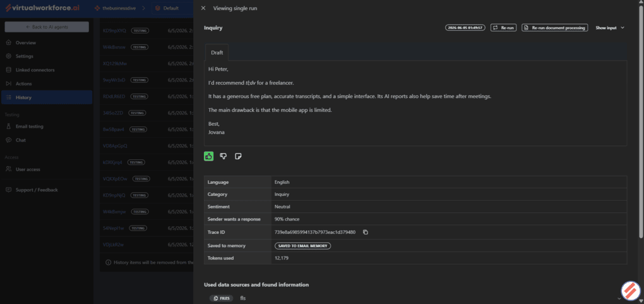Click the Actions play icon
Viewport: 644px width, 304px height.
click(8, 83)
